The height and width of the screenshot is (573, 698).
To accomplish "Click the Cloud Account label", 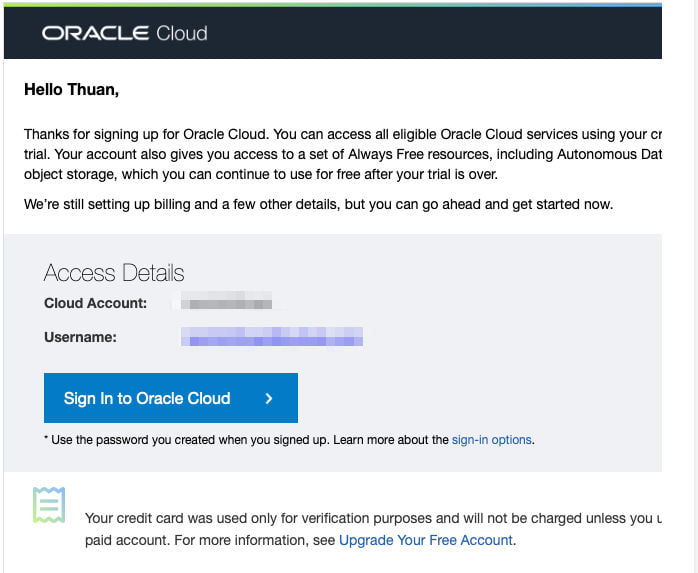I will point(95,303).
